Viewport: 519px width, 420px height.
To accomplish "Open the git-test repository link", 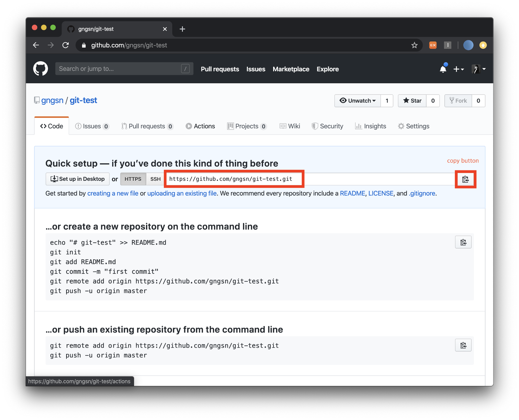I will [x=83, y=100].
